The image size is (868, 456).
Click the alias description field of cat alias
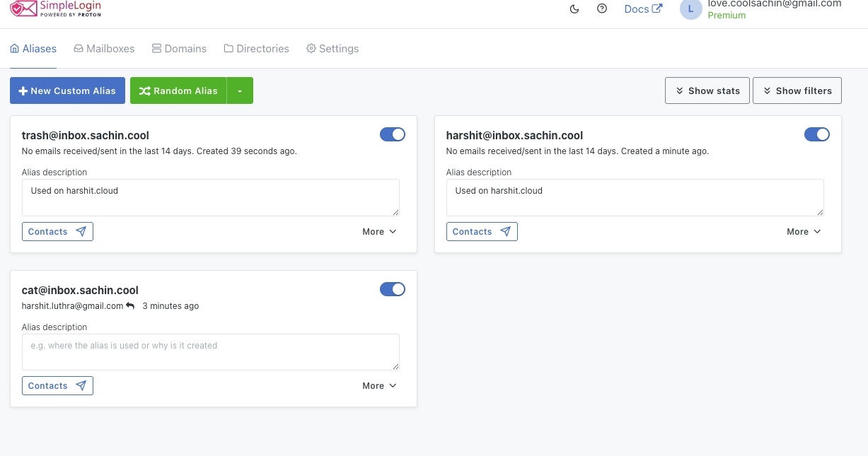click(x=210, y=351)
